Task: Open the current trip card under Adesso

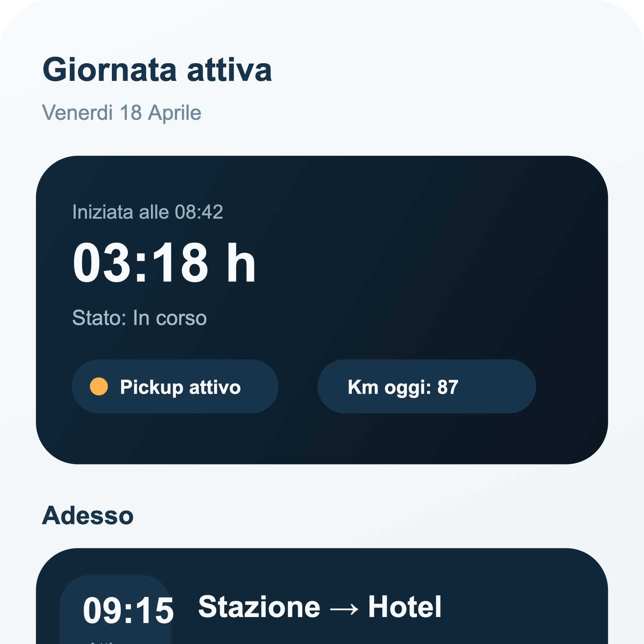Action: [x=322, y=604]
